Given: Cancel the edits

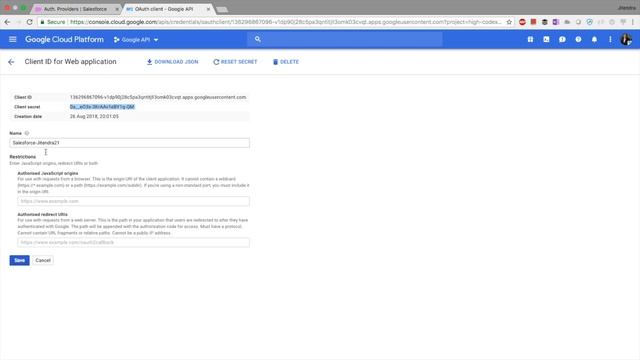Looking at the screenshot, I should tap(43, 260).
